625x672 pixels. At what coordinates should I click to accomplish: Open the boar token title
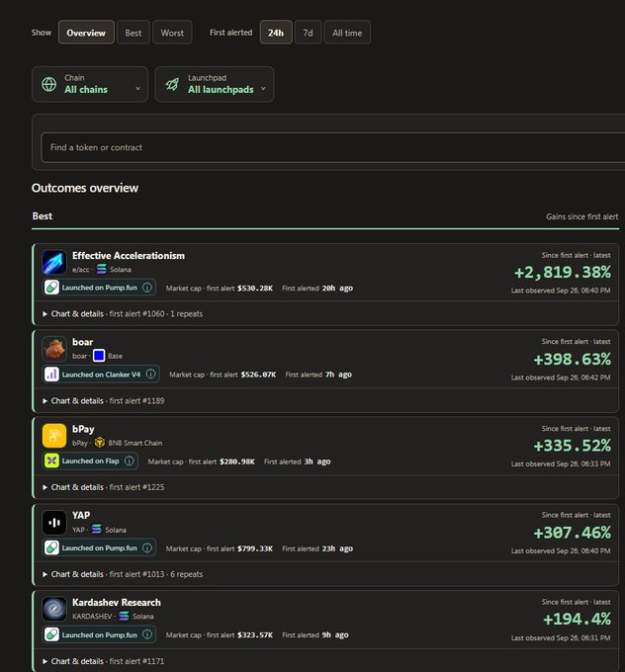[82, 342]
